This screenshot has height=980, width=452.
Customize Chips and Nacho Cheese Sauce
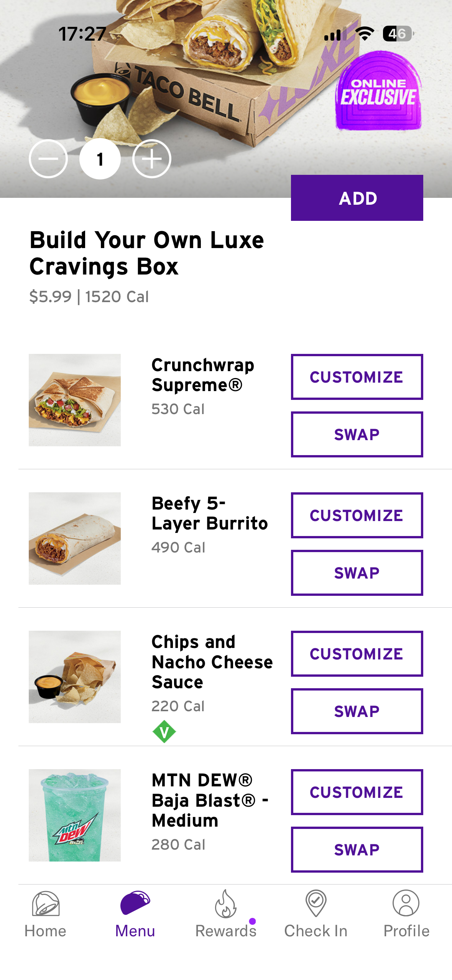tap(357, 654)
